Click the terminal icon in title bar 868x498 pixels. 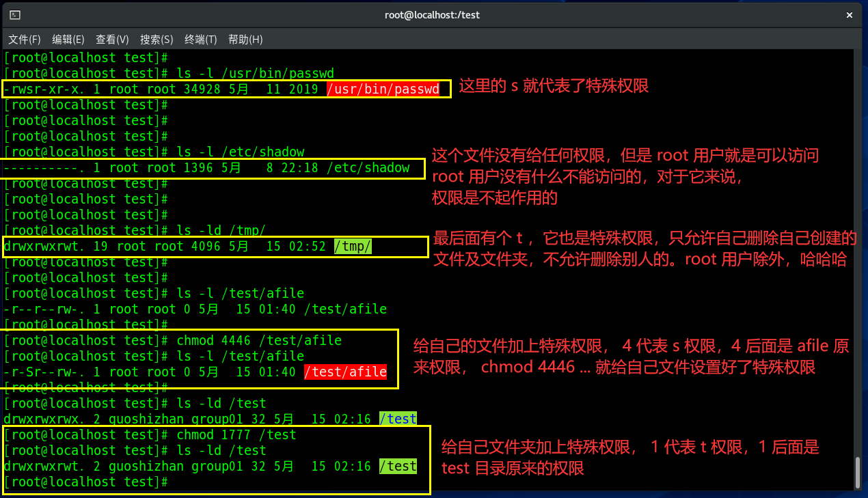15,15
